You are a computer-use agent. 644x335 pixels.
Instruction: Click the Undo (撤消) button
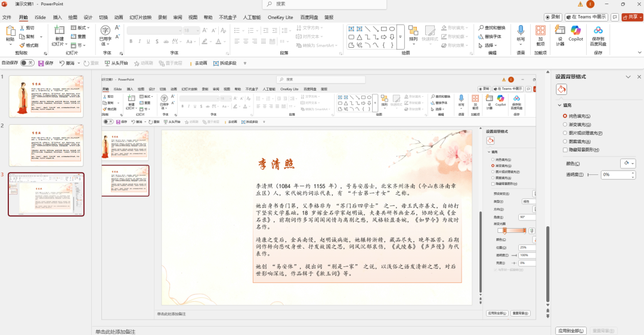[x=67, y=63]
